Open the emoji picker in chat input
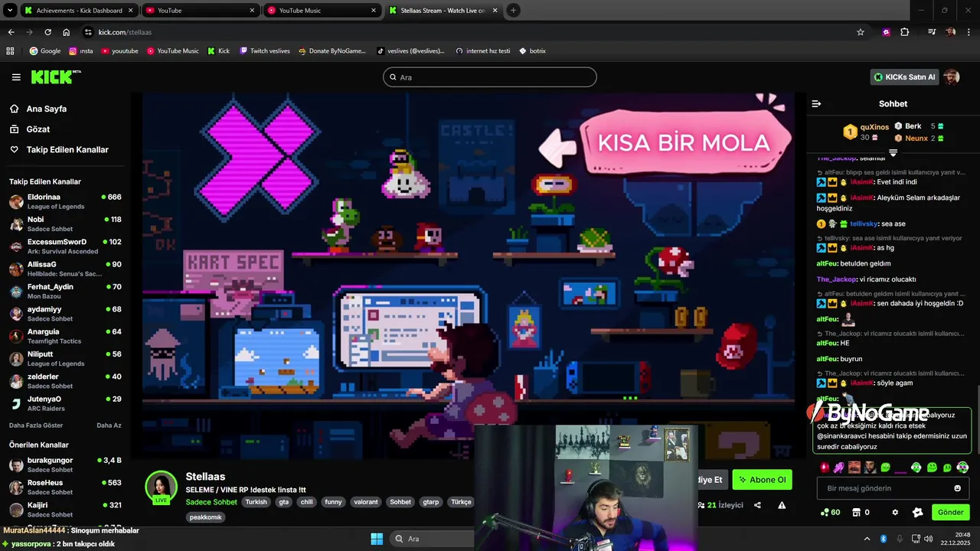 [x=957, y=488]
